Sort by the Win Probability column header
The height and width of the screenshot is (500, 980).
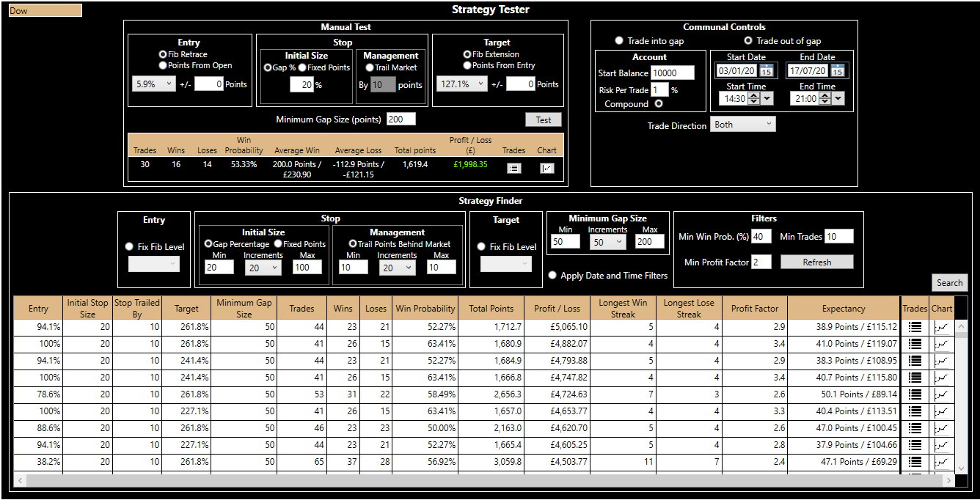425,309
